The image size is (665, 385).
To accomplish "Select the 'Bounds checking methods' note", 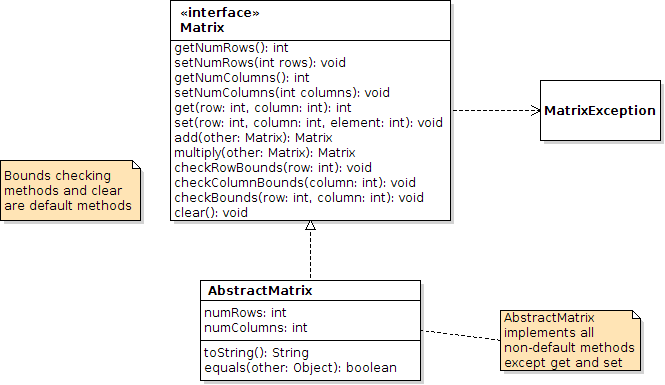I will (70, 190).
